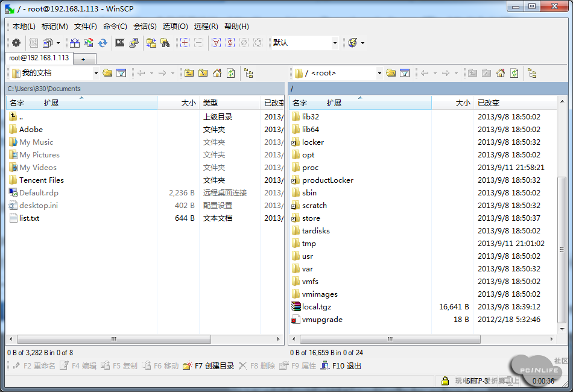
Task: Click the Select Files plus icon
Action: 185,43
